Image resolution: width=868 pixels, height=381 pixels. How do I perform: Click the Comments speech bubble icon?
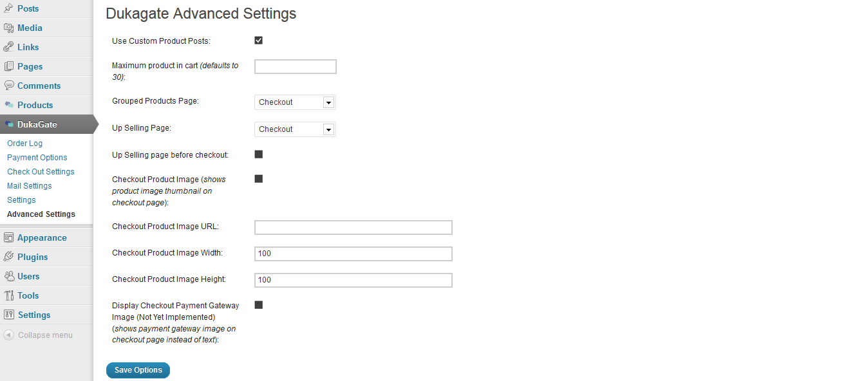pyautogui.click(x=9, y=86)
